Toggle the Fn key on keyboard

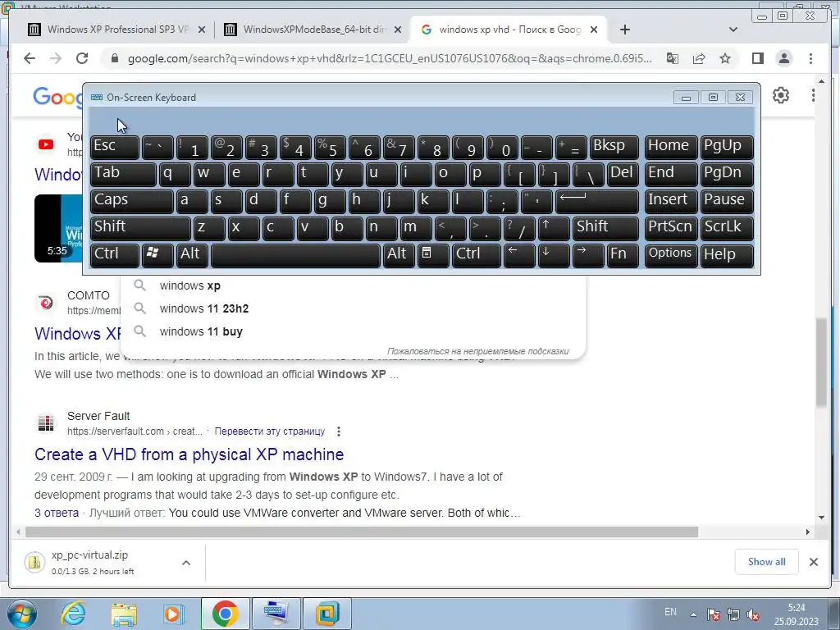coord(623,254)
